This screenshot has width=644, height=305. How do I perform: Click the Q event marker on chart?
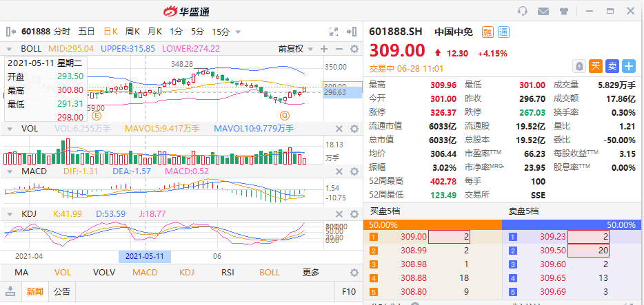tap(284, 115)
